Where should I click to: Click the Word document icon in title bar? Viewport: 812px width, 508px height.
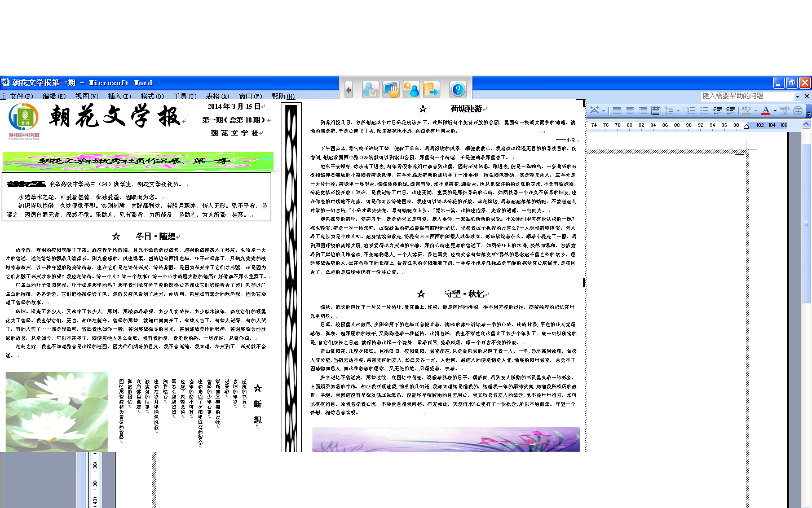[x=6, y=82]
